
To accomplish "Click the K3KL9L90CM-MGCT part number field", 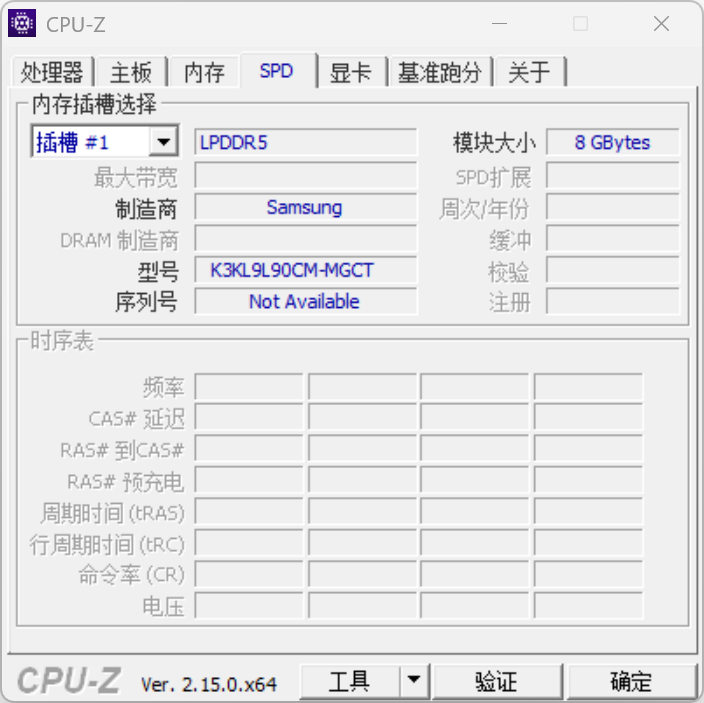I will click(305, 270).
